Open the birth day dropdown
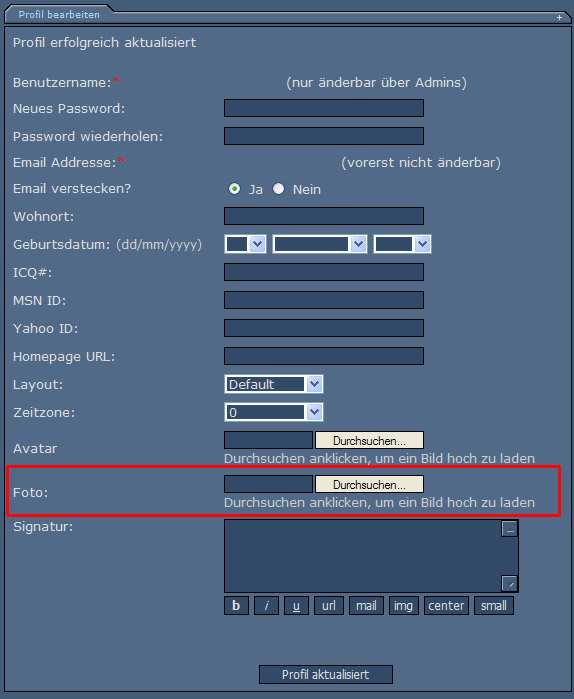 (245, 244)
